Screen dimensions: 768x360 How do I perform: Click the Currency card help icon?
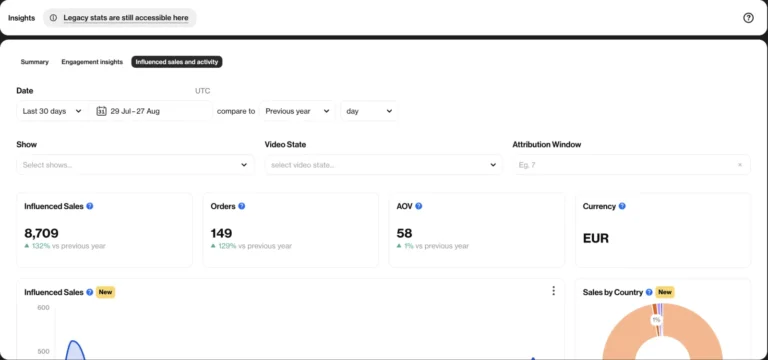[622, 206]
